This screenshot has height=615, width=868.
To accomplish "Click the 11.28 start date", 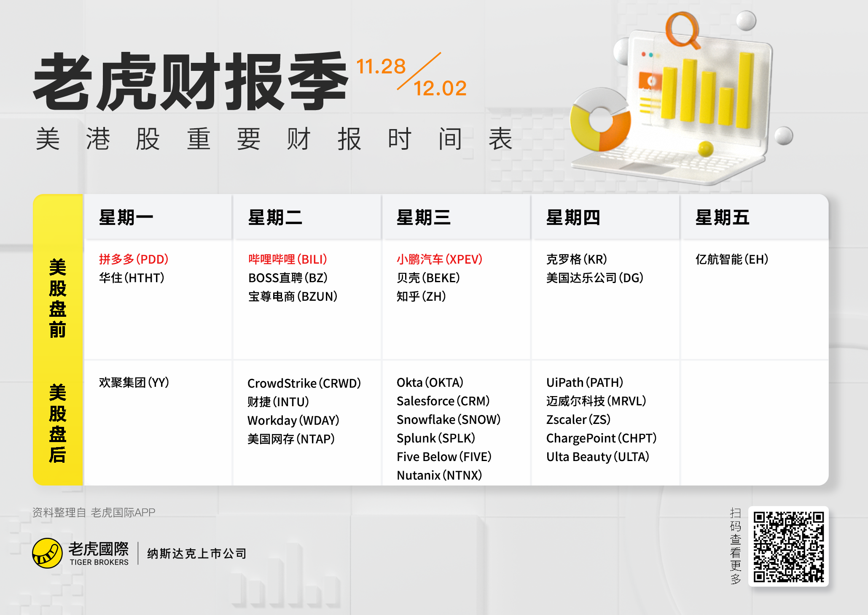I will [381, 66].
